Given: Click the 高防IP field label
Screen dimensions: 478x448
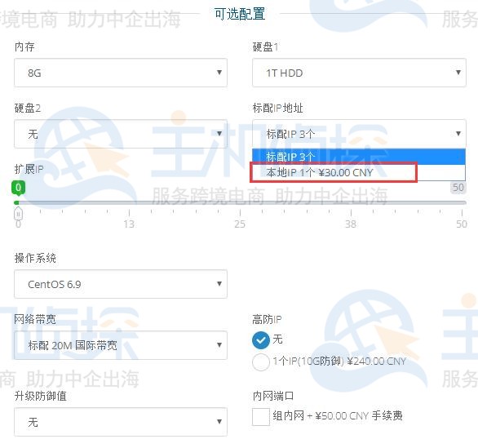Looking at the screenshot, I should pyautogui.click(x=267, y=319).
